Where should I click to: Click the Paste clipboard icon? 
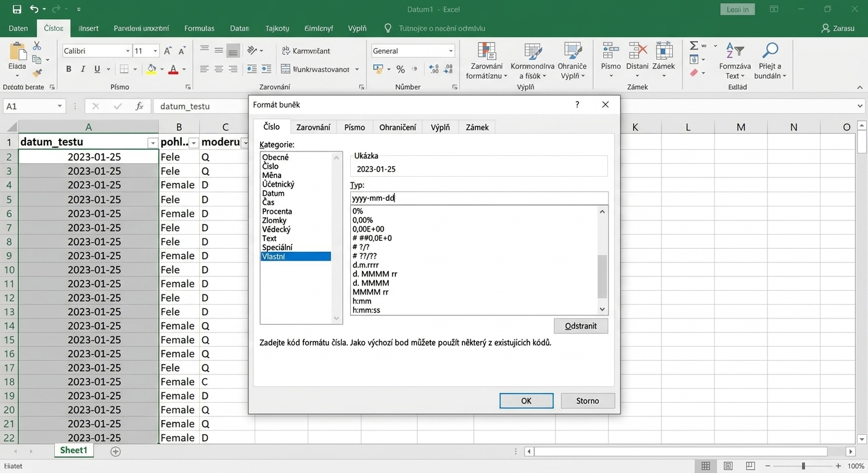point(17,51)
